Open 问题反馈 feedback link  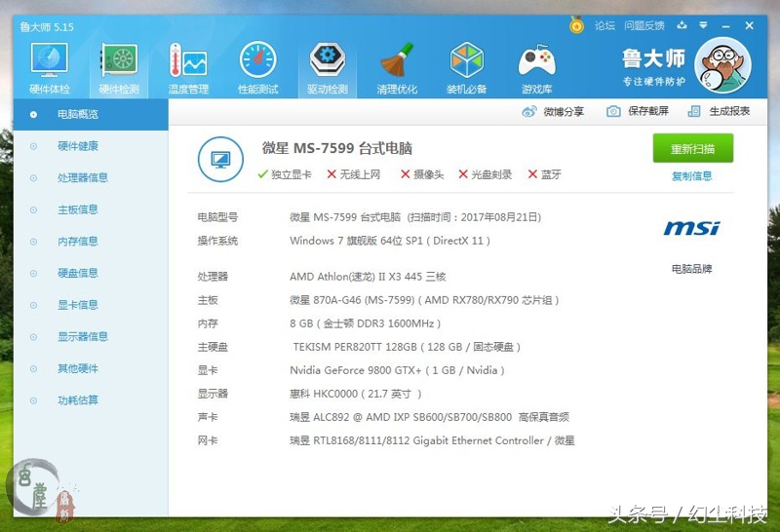coord(644,26)
